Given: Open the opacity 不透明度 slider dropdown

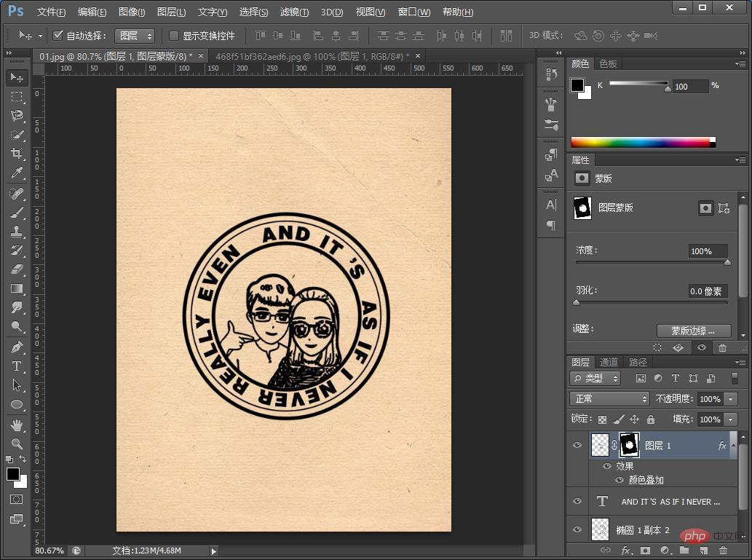Looking at the screenshot, I should 731,399.
